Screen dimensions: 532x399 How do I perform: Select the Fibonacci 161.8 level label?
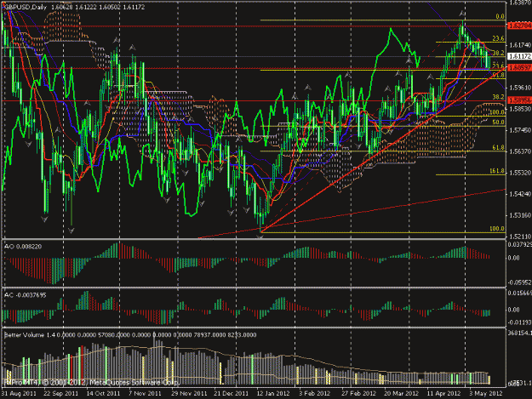pos(497,171)
